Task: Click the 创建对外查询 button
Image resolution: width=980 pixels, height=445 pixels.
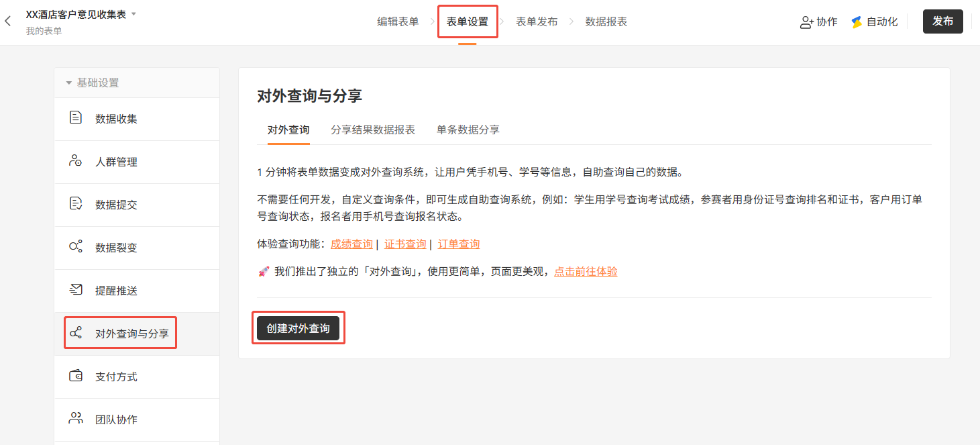Action: (x=298, y=328)
